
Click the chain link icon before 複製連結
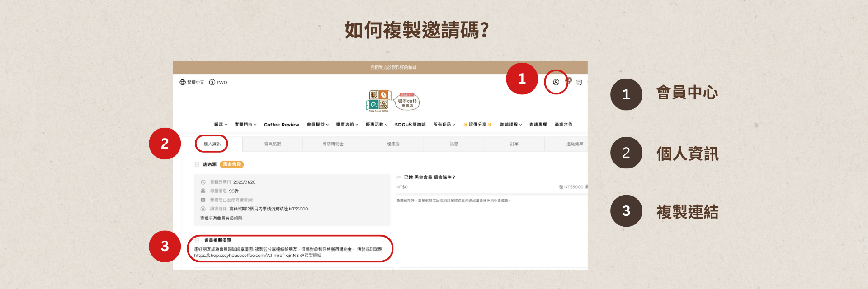(302, 255)
